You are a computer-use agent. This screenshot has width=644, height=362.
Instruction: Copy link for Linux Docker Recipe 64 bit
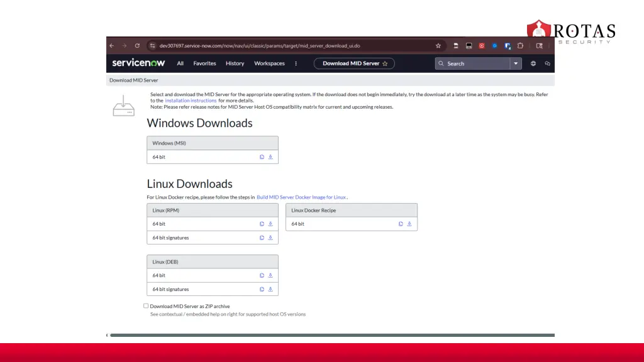click(401, 224)
